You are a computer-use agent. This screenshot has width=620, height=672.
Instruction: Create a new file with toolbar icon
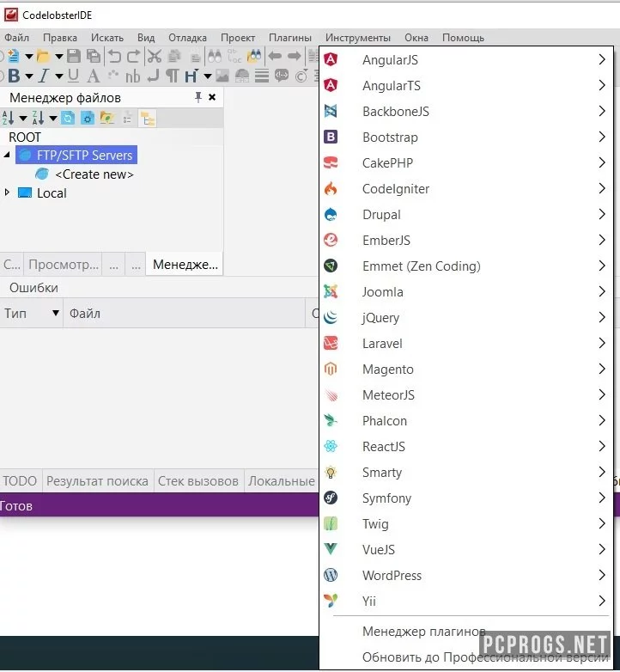coord(12,56)
